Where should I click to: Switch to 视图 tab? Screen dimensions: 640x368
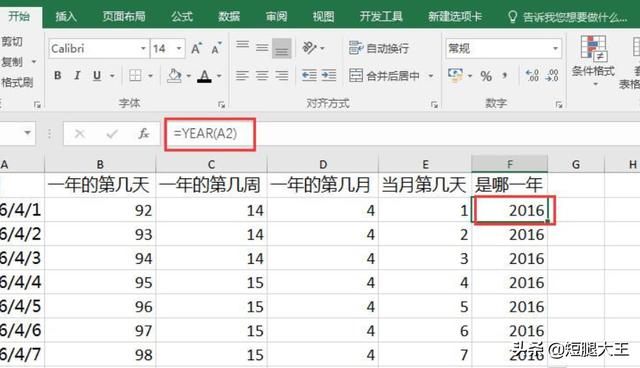(x=323, y=16)
